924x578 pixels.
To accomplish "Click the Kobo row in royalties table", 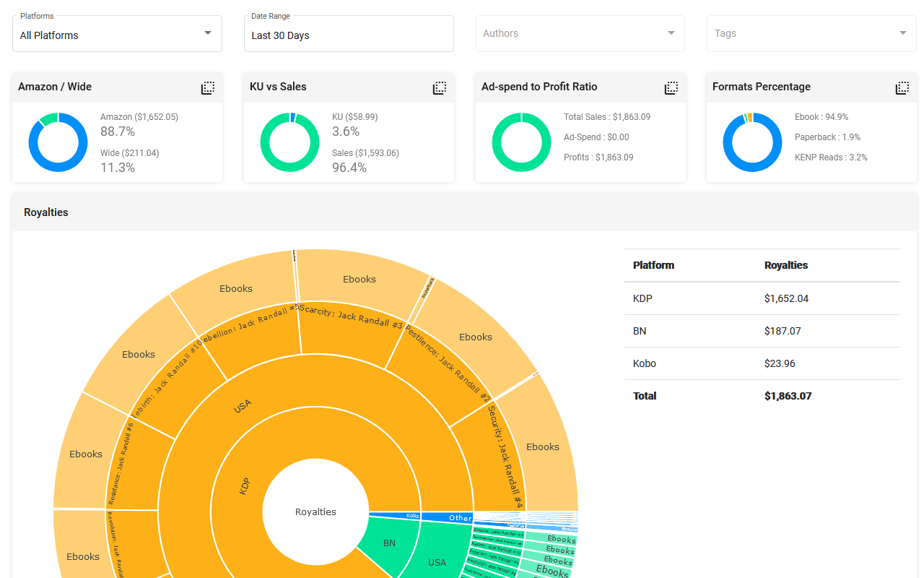I will [x=762, y=363].
